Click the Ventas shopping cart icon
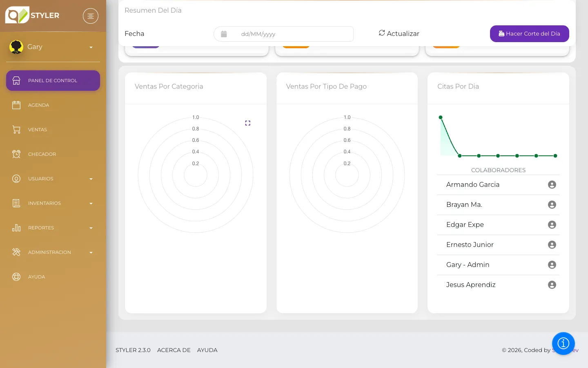Viewport: 588px width, 368px height. [16, 130]
